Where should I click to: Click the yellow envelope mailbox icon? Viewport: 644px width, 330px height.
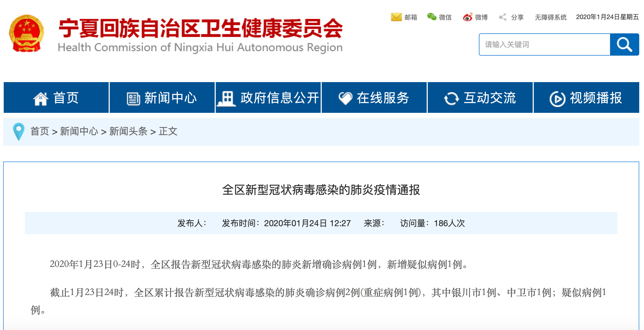coord(396,17)
